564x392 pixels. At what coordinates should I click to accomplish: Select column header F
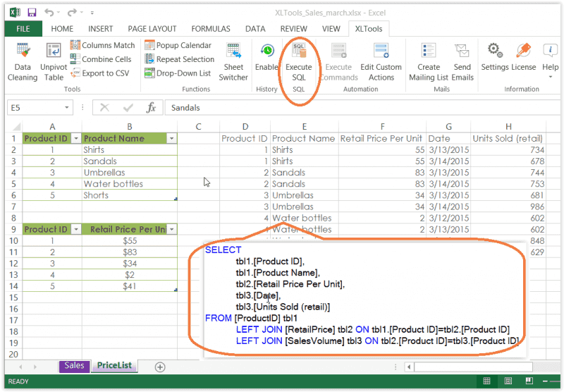382,127
